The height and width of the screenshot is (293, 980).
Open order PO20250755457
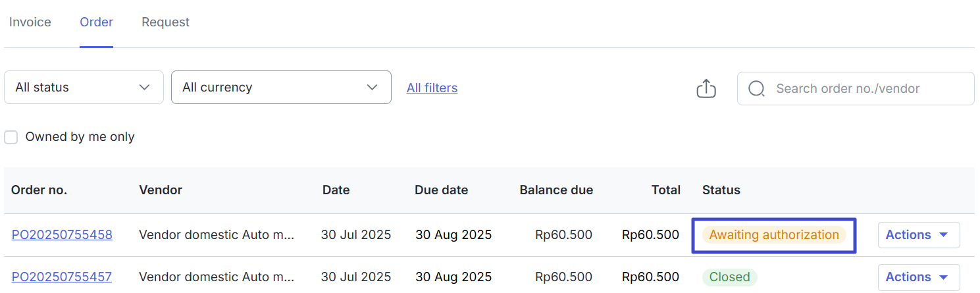pos(62,277)
